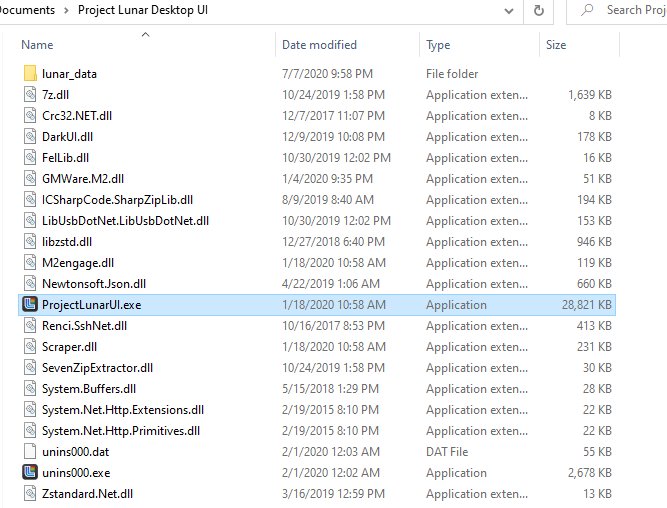667x508 pixels.
Task: Select the file name Scraper.dll
Action: point(69,347)
